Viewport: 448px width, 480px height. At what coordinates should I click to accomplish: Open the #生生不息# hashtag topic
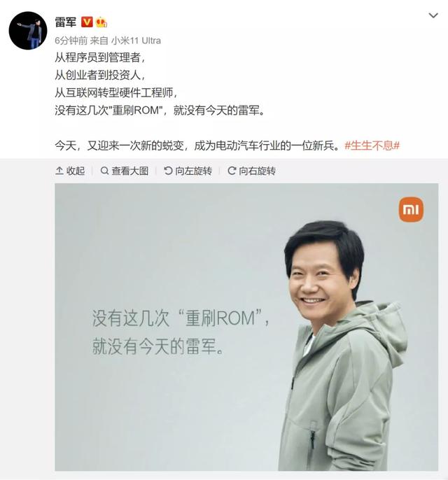pos(372,145)
